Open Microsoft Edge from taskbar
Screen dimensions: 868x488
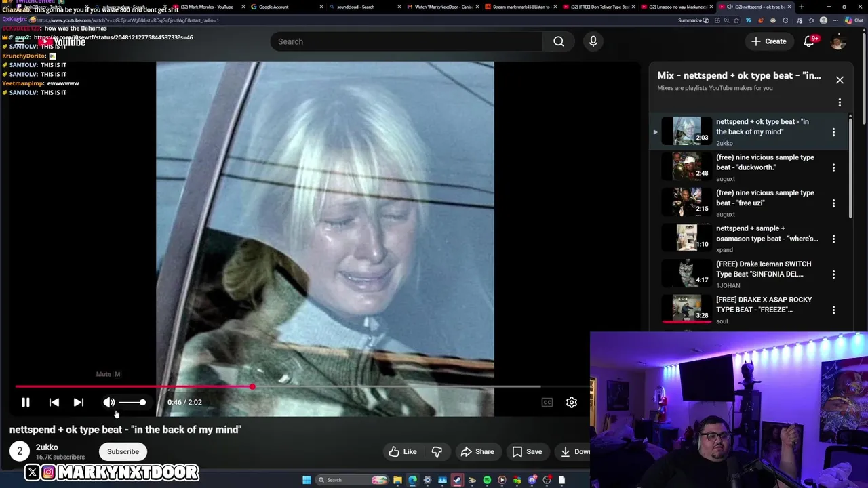coord(412,480)
